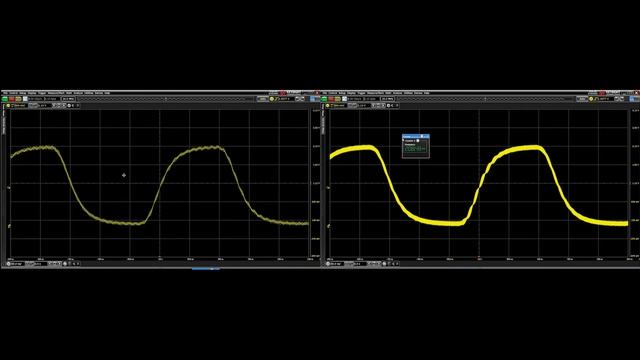The height and width of the screenshot is (360, 640).
Task: Open the Measure/Mark menu in left window
Action: point(56,93)
